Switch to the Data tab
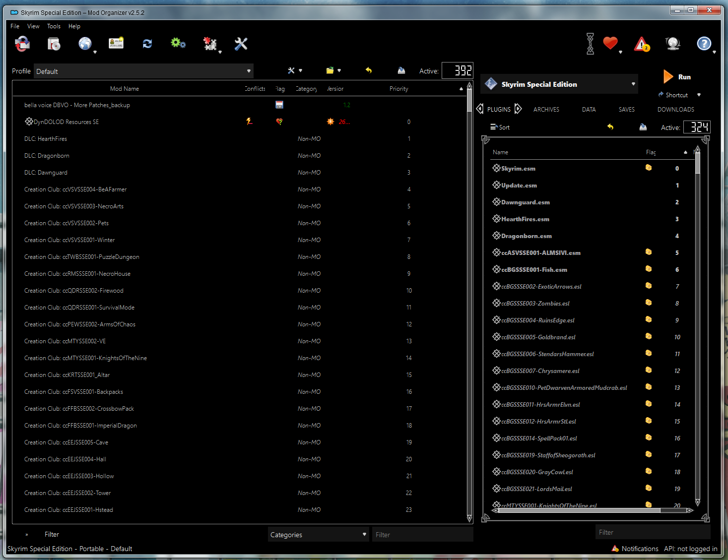 [x=589, y=109]
